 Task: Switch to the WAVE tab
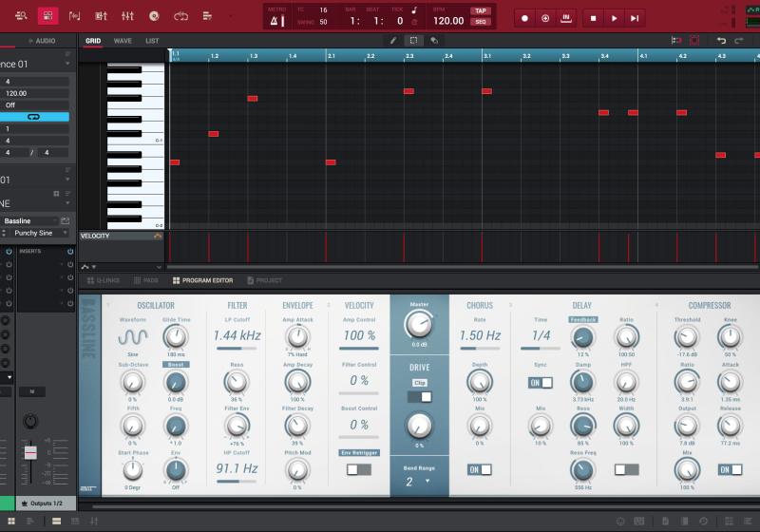coord(123,41)
